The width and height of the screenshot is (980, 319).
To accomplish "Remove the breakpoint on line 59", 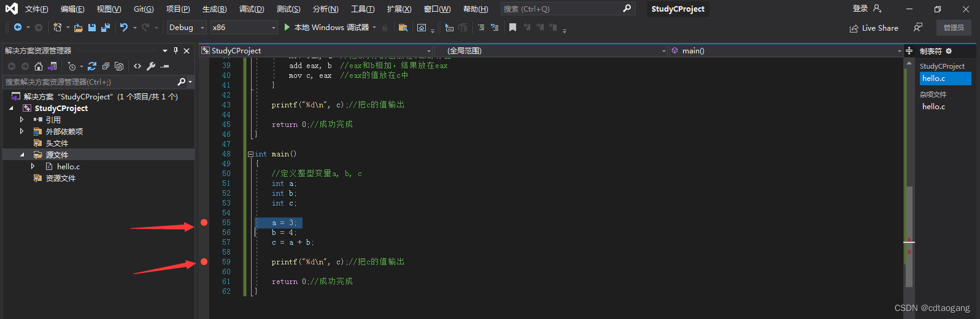I will (204, 262).
